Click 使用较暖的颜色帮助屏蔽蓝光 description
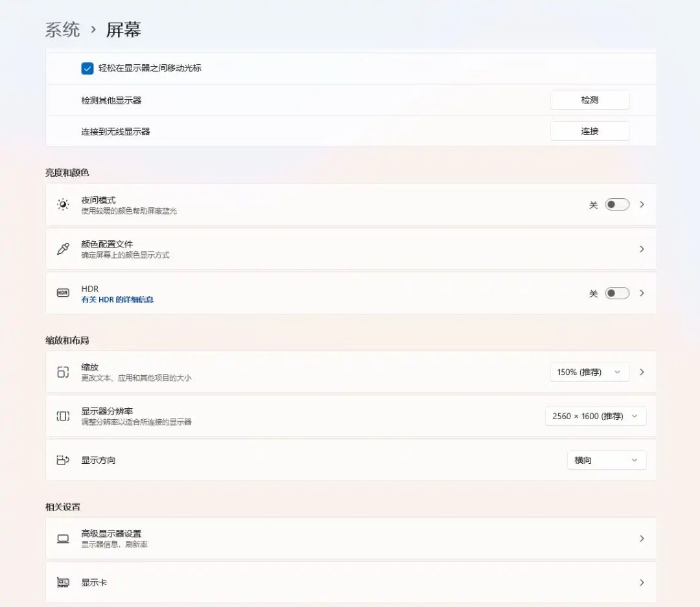700x607 pixels. (129, 211)
